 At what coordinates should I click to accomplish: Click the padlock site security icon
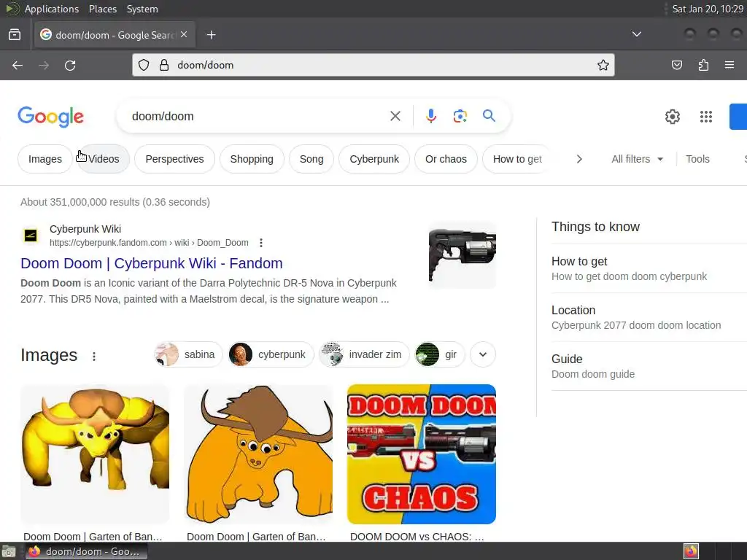[x=164, y=65]
